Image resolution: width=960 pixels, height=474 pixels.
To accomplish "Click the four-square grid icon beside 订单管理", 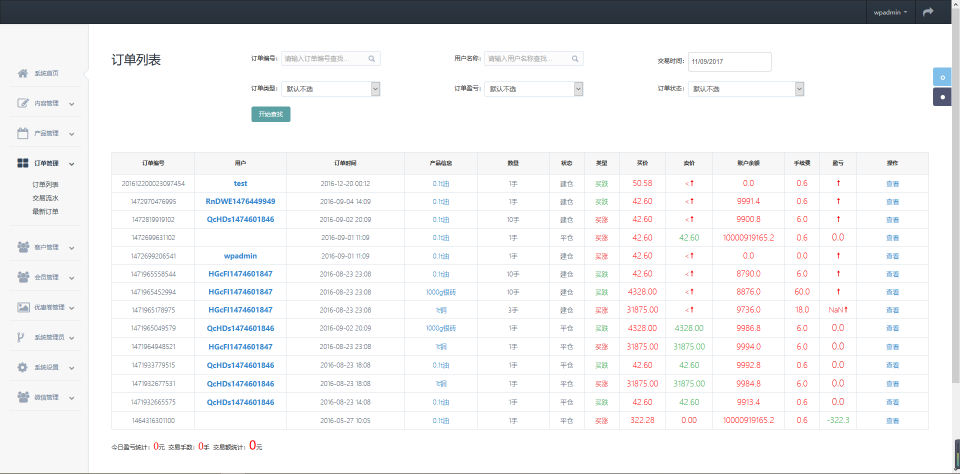I will tap(23, 164).
